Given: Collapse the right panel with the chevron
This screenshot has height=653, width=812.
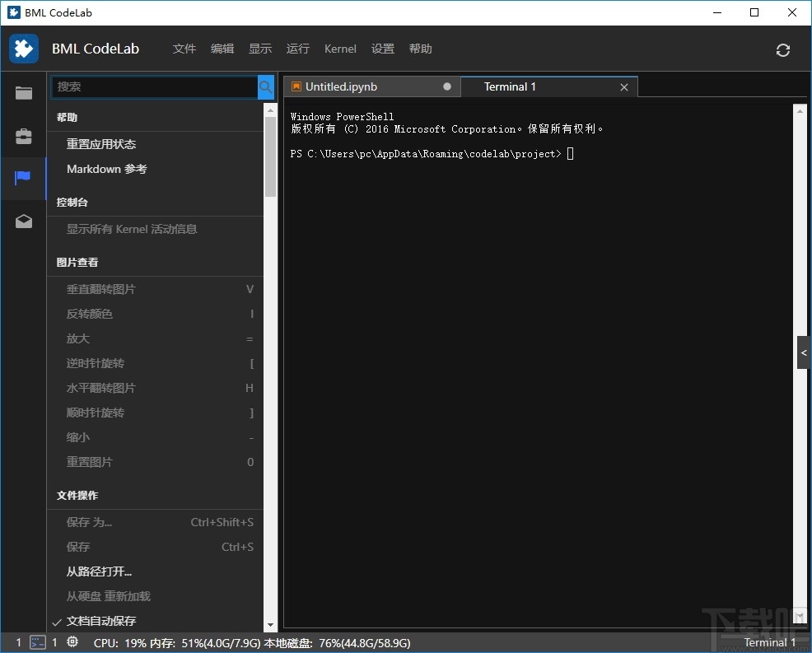Looking at the screenshot, I should coord(804,352).
